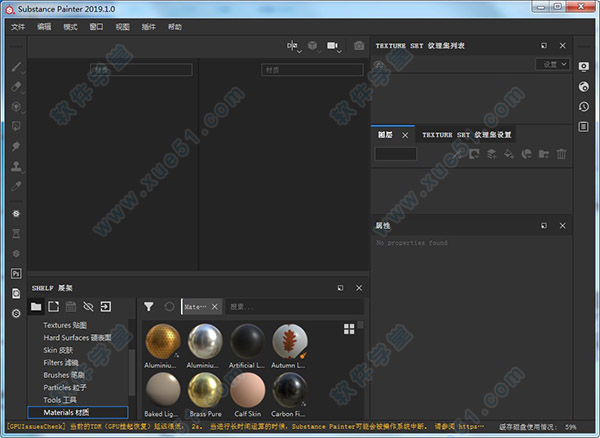
Task: Click the grayed save icon in shelf toolbar
Action: tap(71, 307)
